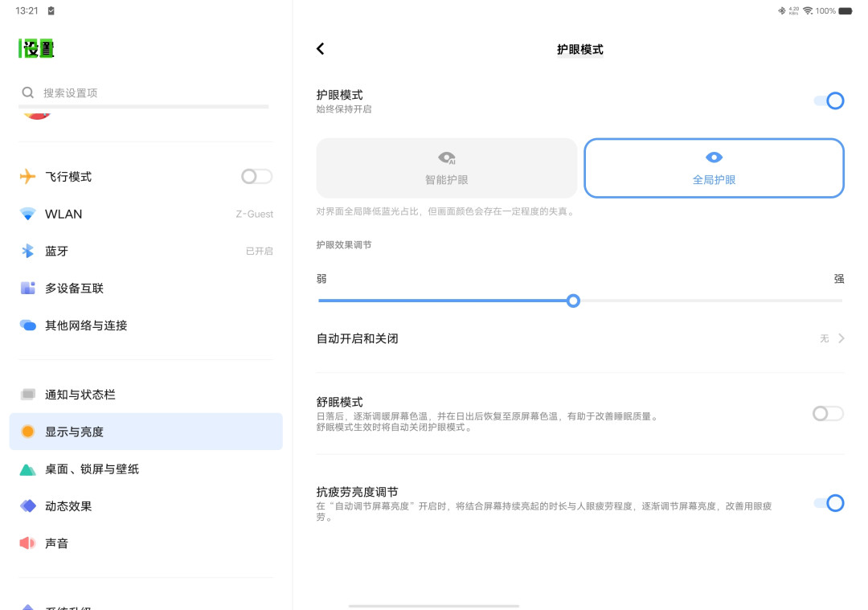Click the 护眼效果调节 slider handle
This screenshot has width=868, height=610.
pos(574,301)
